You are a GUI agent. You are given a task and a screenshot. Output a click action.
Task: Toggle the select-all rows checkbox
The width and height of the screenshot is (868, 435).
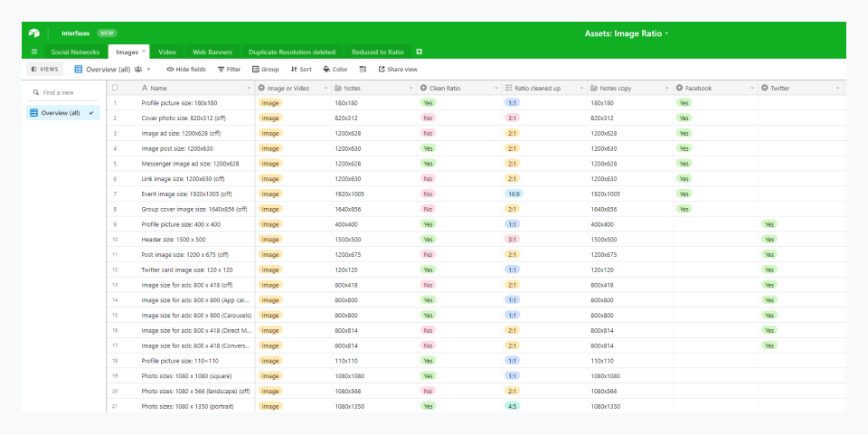click(115, 88)
